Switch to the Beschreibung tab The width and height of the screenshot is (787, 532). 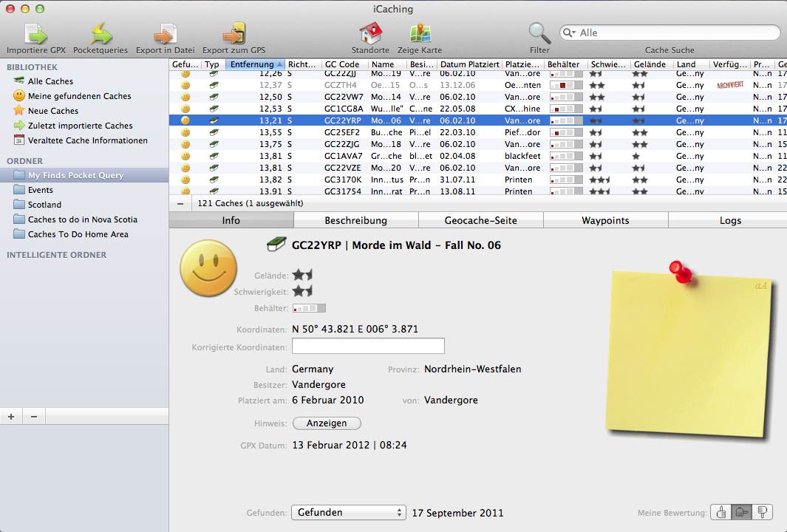click(356, 220)
